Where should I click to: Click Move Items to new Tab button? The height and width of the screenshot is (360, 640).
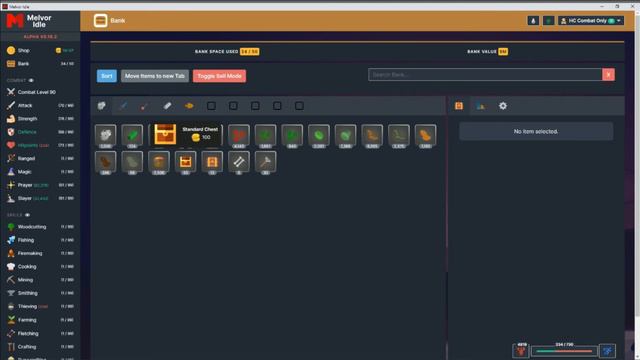[155, 76]
